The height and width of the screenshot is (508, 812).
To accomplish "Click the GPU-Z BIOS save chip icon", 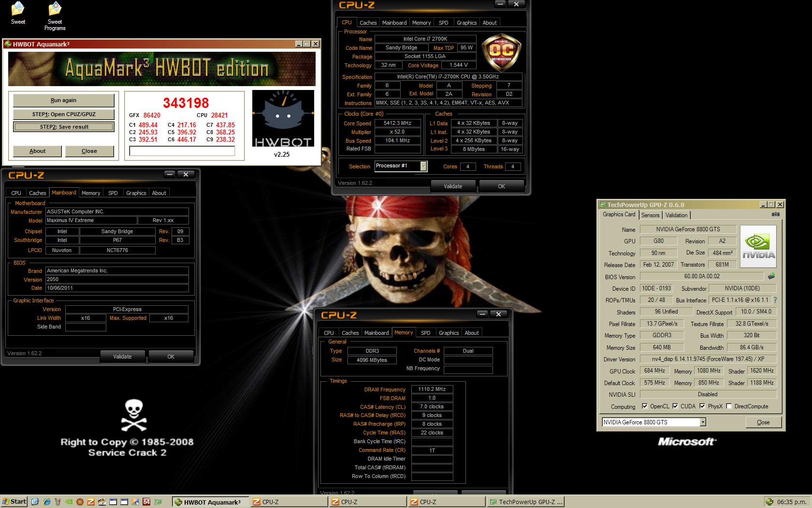I will 771,276.
